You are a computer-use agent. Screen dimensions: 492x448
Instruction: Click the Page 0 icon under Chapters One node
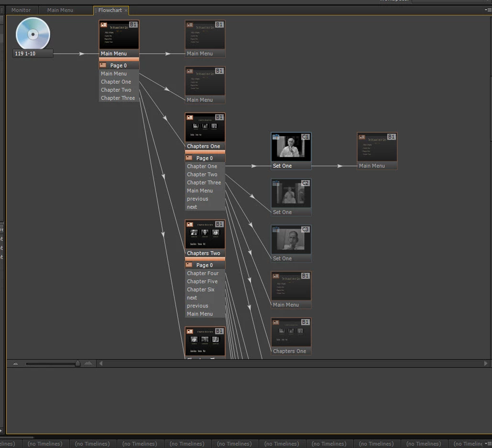click(189, 158)
